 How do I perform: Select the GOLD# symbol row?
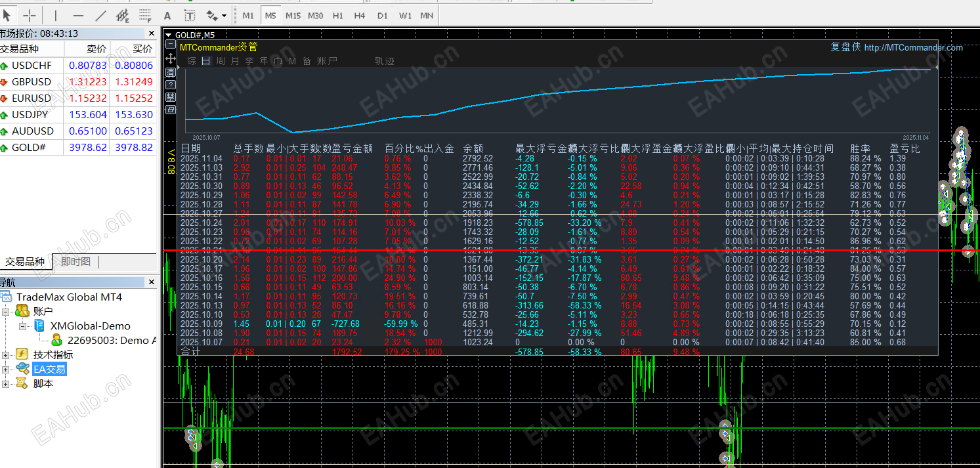(x=78, y=148)
